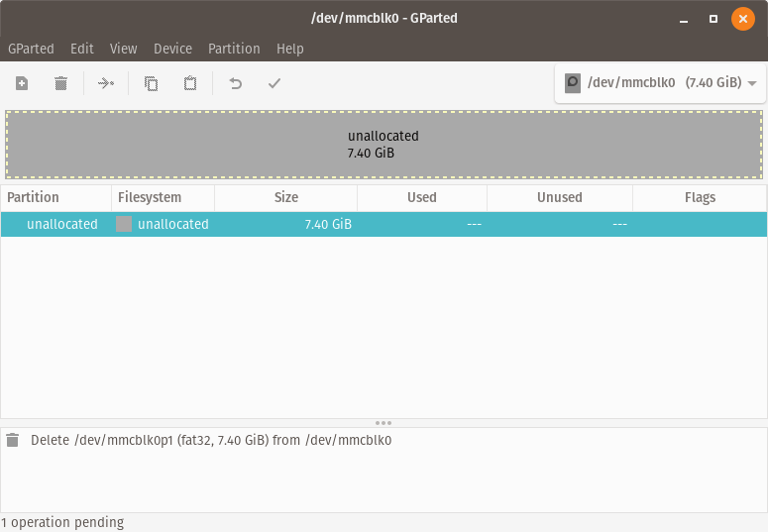Open the Help menu
768x532 pixels.
[290, 49]
